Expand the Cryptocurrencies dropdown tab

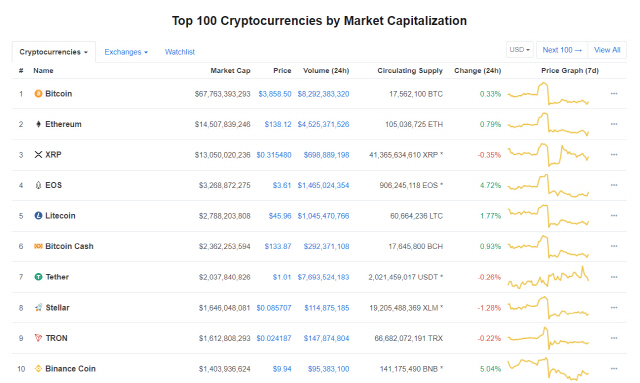[53, 52]
